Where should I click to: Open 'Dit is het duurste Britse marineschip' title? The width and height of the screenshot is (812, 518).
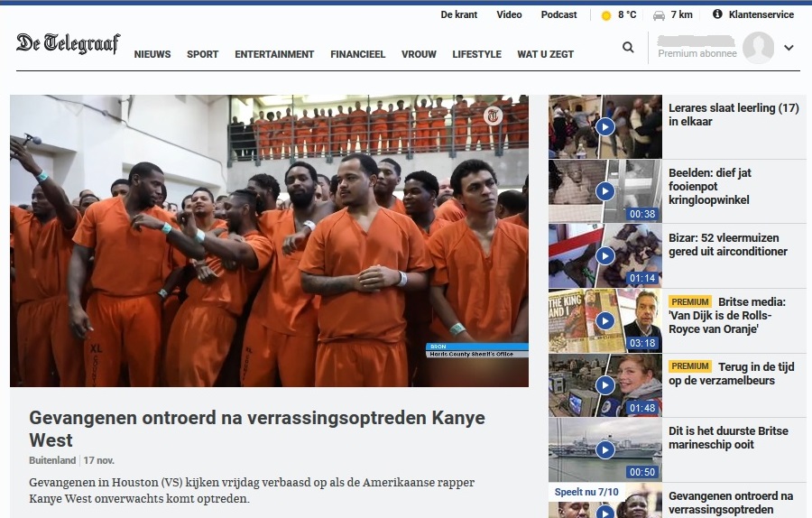728,438
